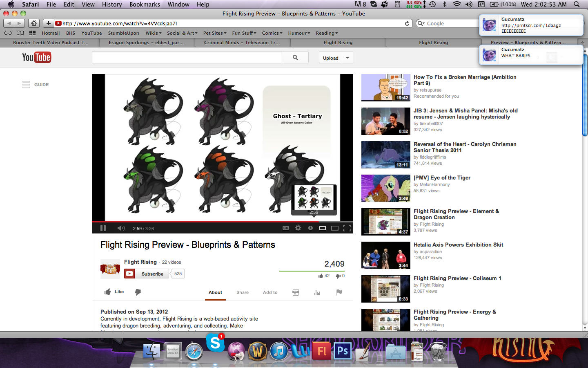Launch Photoshop from the dock
588x368 pixels.
coord(343,351)
